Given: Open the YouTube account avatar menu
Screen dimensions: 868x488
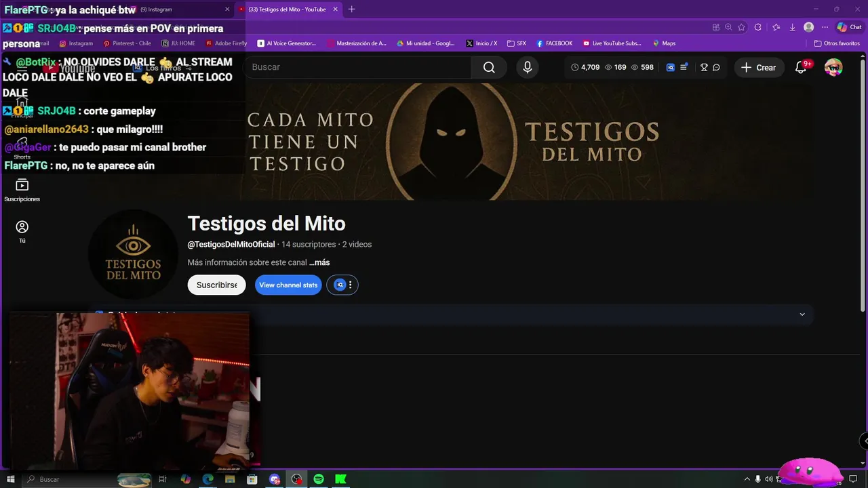Looking at the screenshot, I should [x=833, y=67].
